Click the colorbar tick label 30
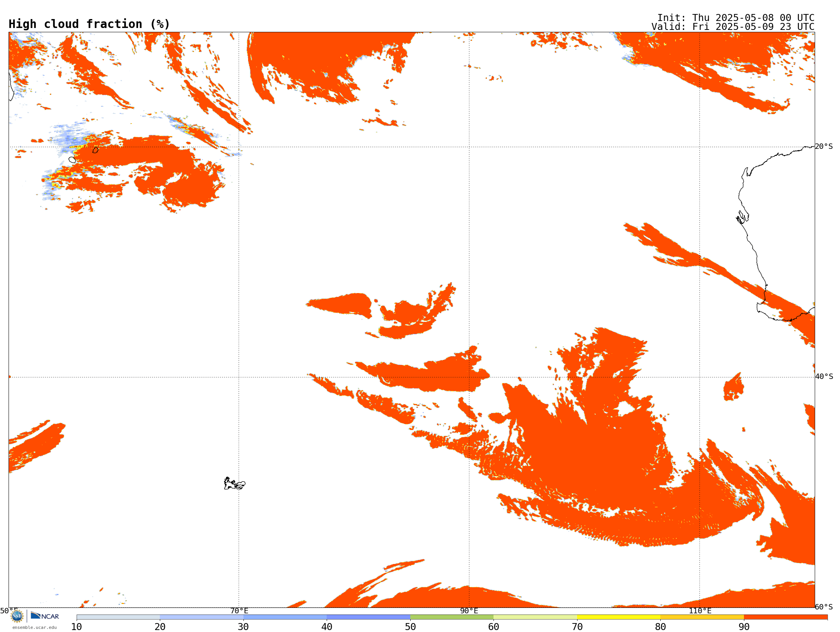The height and width of the screenshot is (632, 840). tap(243, 627)
